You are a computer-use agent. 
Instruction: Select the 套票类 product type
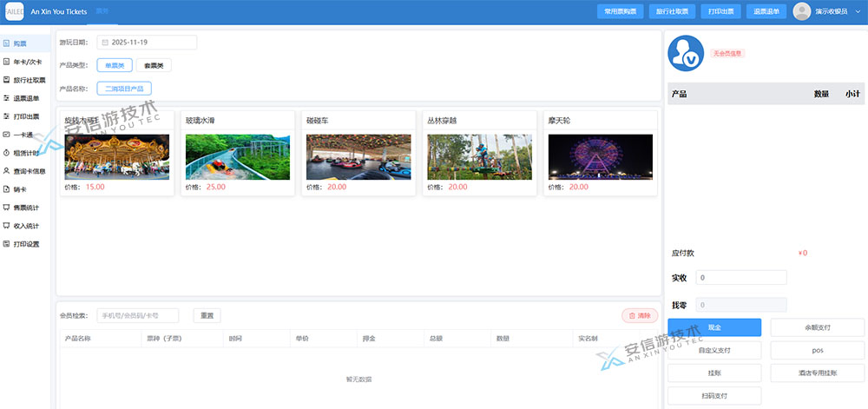point(154,65)
